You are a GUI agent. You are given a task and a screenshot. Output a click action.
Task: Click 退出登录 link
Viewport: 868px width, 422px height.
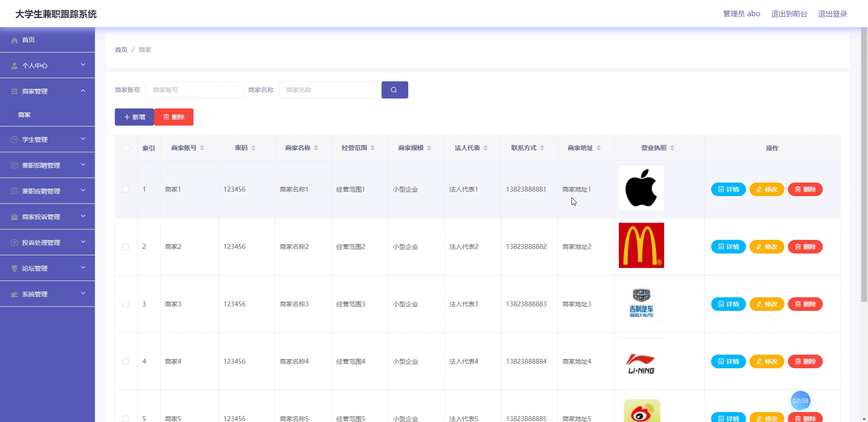pyautogui.click(x=832, y=14)
